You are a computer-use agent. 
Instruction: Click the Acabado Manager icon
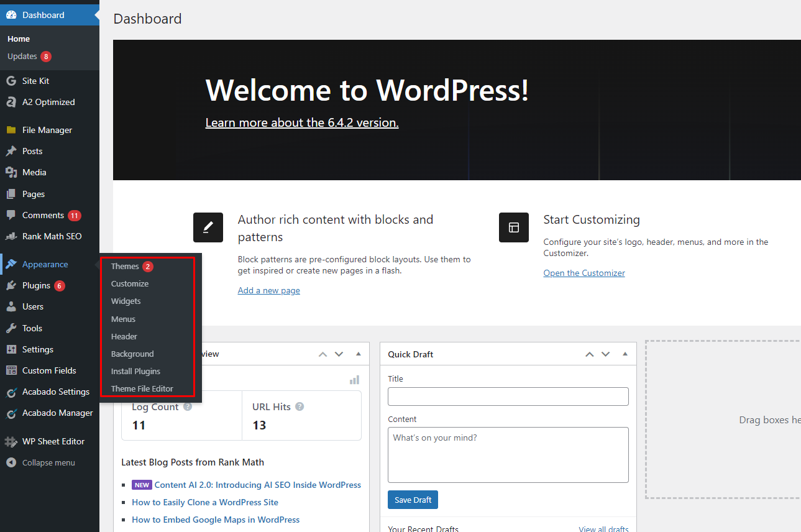[x=11, y=413]
